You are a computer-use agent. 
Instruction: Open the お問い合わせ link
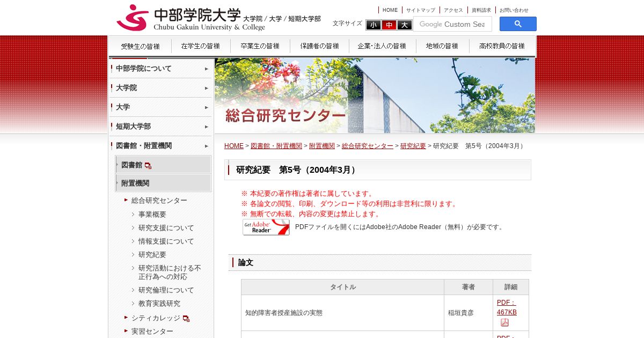click(514, 10)
